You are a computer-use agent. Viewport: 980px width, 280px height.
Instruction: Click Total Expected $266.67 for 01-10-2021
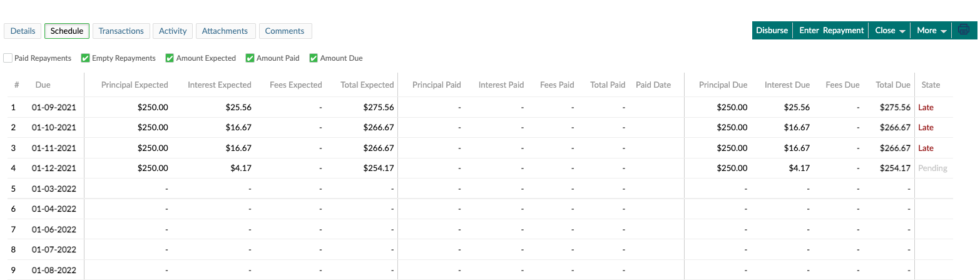379,127
